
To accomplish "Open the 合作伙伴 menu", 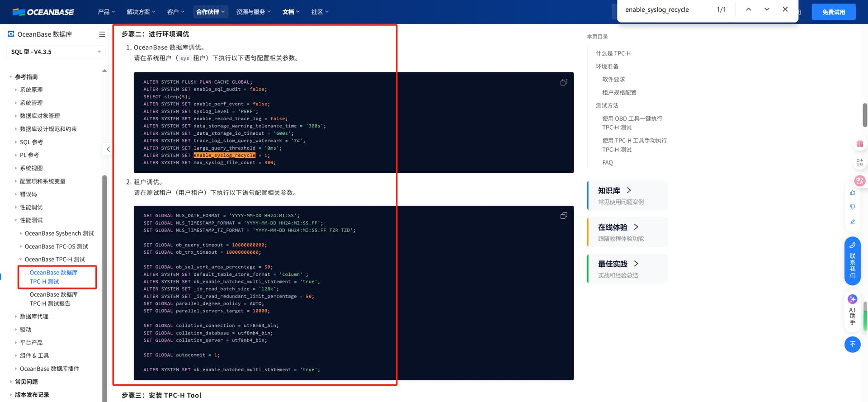I will pos(210,12).
